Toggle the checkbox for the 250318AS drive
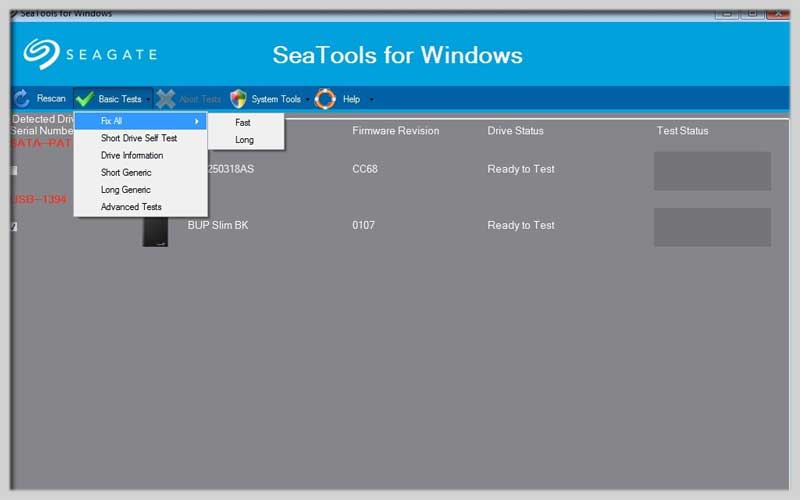Screen dimensions: 800x500 click(x=14, y=170)
